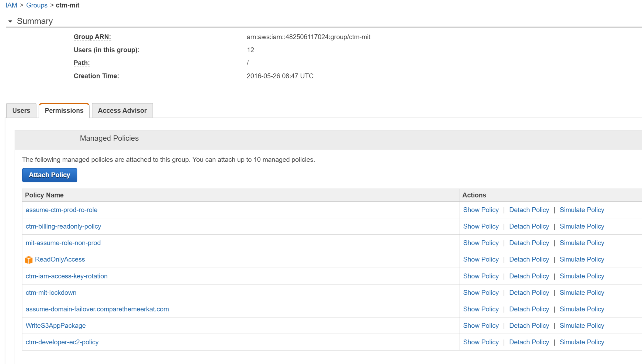Image resolution: width=642 pixels, height=364 pixels.
Task: Navigate to IAM breadcrumb link
Action: tap(11, 5)
